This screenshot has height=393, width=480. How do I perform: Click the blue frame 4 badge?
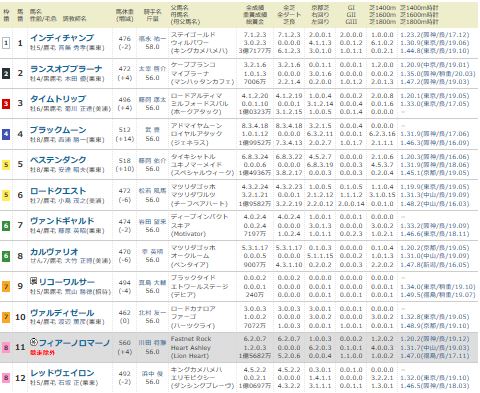6,134
